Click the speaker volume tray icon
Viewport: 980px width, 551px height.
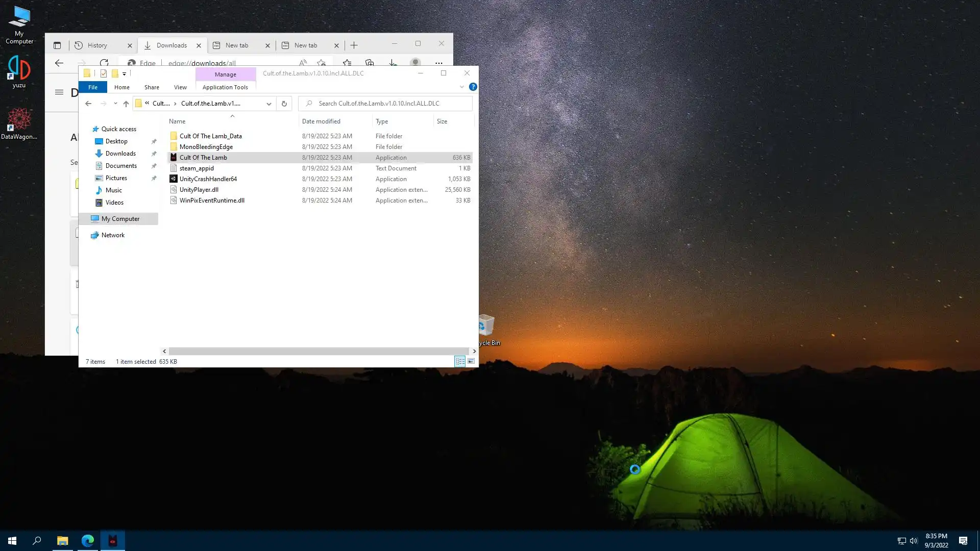914,540
